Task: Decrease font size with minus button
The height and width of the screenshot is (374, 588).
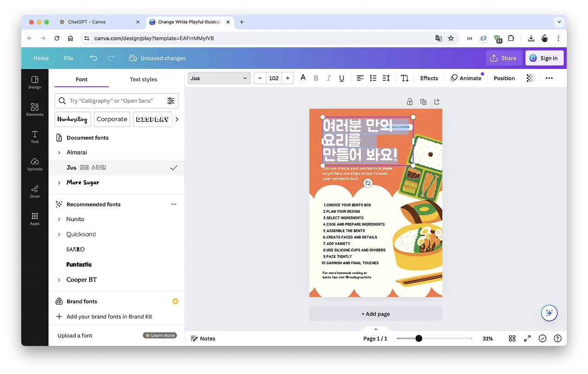Action: click(x=260, y=78)
